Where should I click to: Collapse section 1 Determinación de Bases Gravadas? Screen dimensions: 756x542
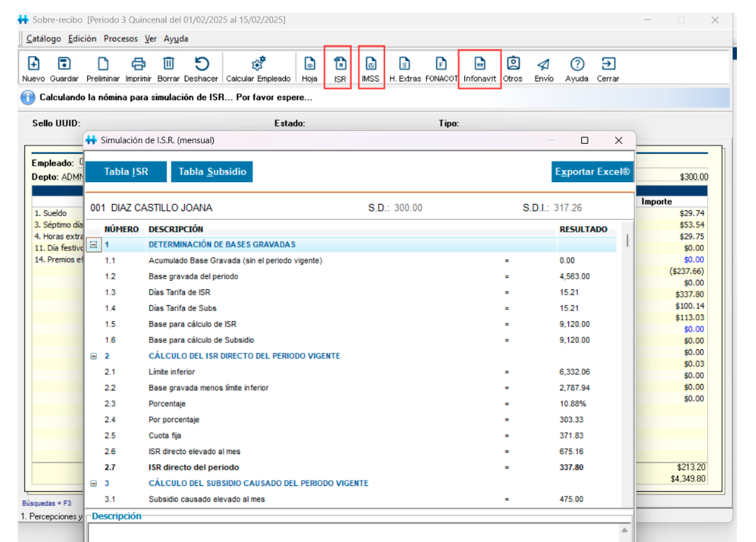(93, 244)
